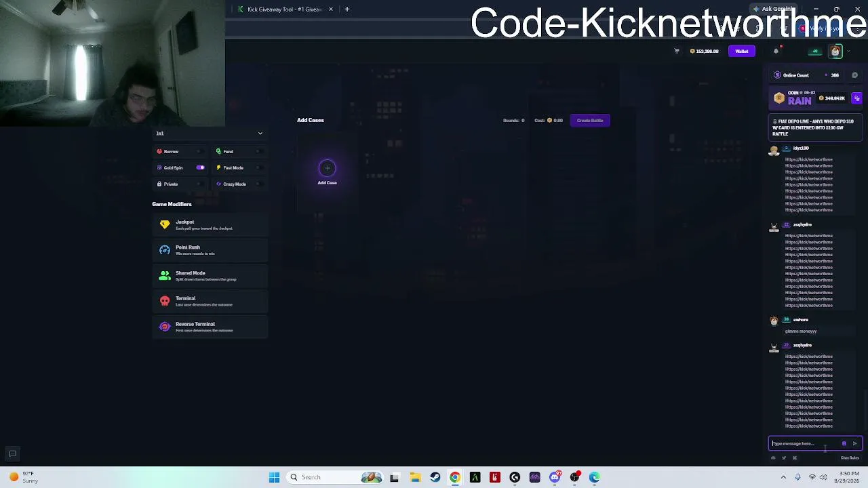Click the Kick tab favicon
The image size is (868, 488).
[240, 9]
